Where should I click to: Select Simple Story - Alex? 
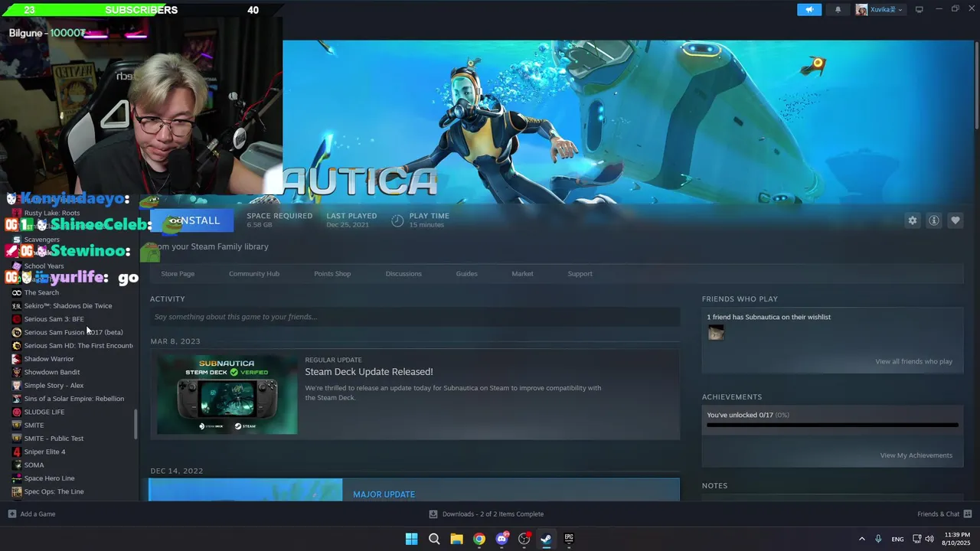click(x=54, y=385)
